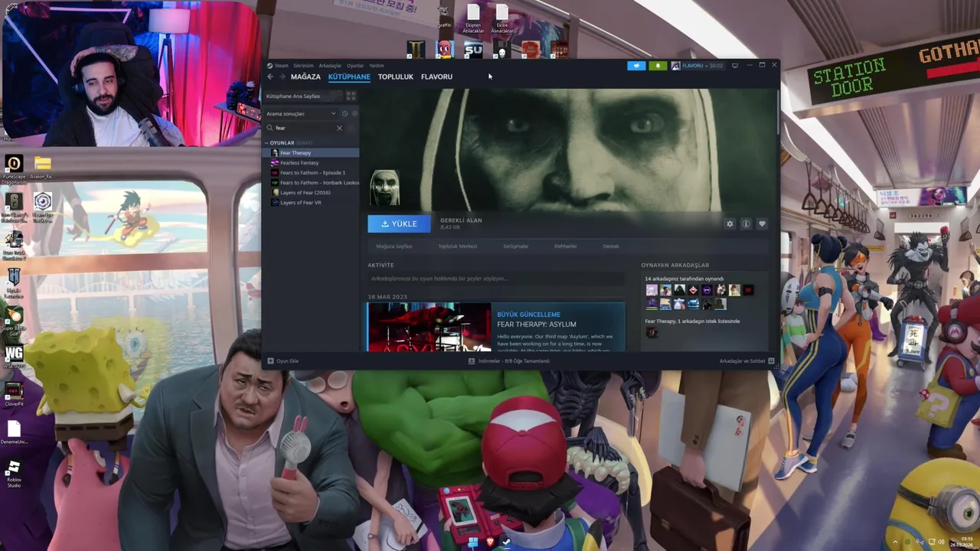Open the Oyunlar menu
This screenshot has width=980, height=551.
point(355,66)
